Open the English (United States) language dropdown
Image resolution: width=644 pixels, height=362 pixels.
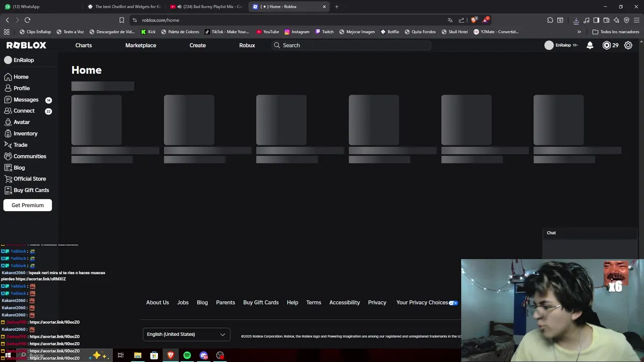pos(186,334)
